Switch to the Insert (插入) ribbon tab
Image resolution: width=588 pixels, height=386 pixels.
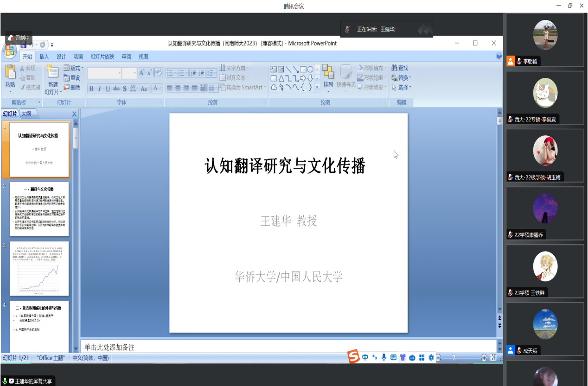point(44,57)
